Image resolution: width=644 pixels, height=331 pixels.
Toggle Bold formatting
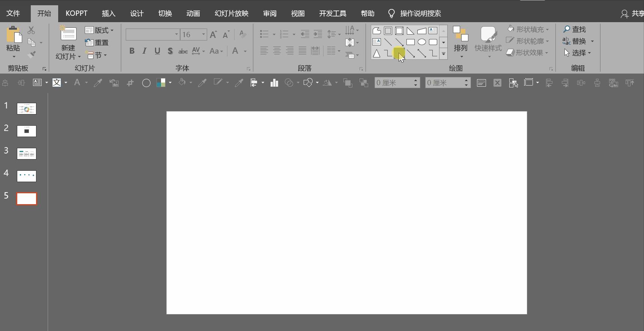tap(132, 51)
